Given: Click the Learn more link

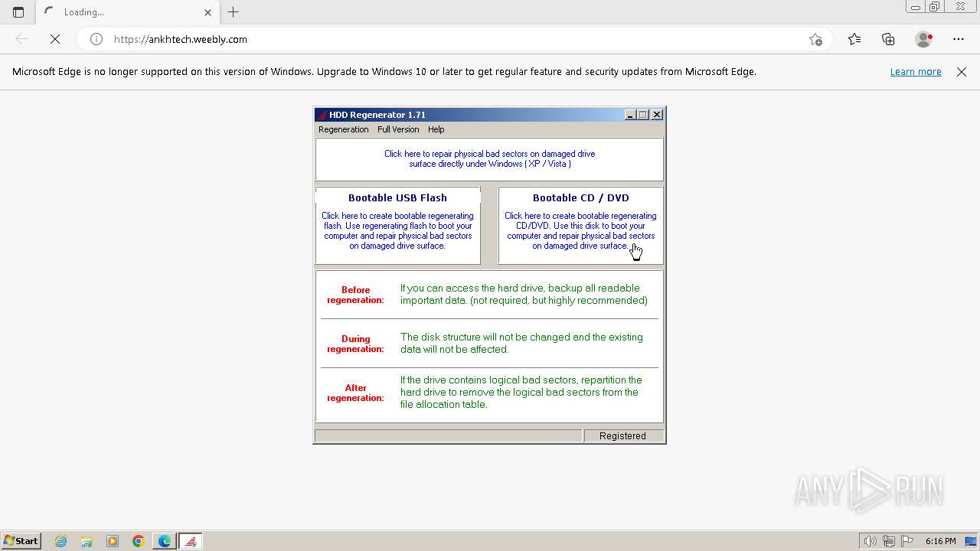Looking at the screenshot, I should point(916,72).
